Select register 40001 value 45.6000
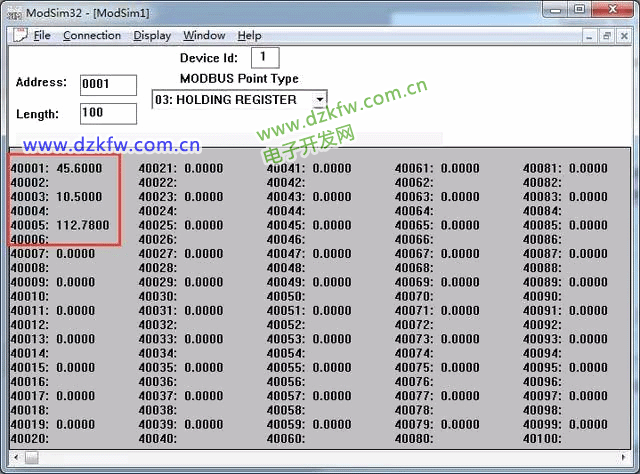This screenshot has height=474, width=640. pos(79,169)
